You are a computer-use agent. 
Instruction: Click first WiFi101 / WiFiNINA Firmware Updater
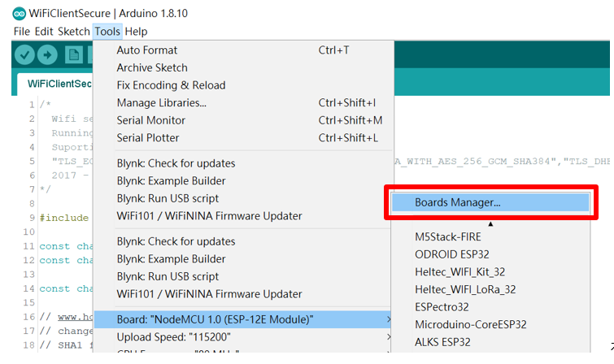[x=243, y=216]
